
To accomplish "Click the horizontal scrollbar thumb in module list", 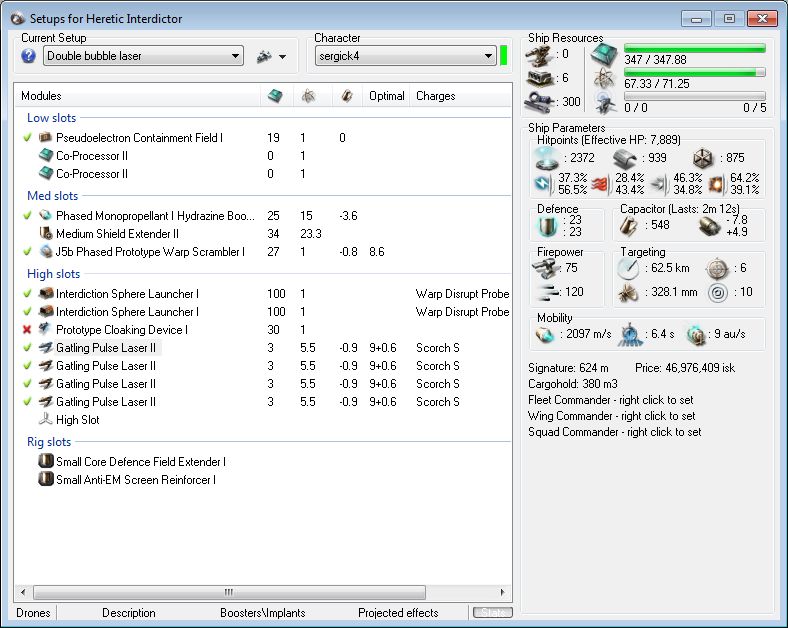I will (x=229, y=592).
